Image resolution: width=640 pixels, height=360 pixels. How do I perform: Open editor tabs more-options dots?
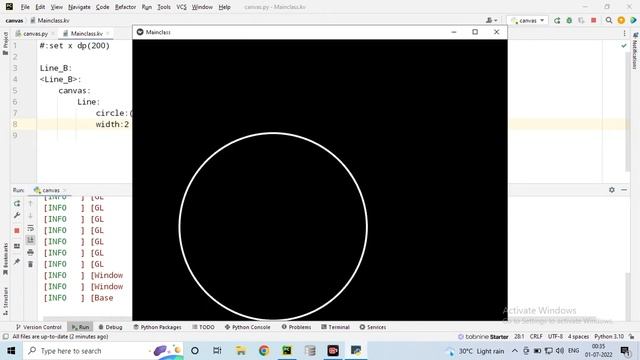pos(624,33)
